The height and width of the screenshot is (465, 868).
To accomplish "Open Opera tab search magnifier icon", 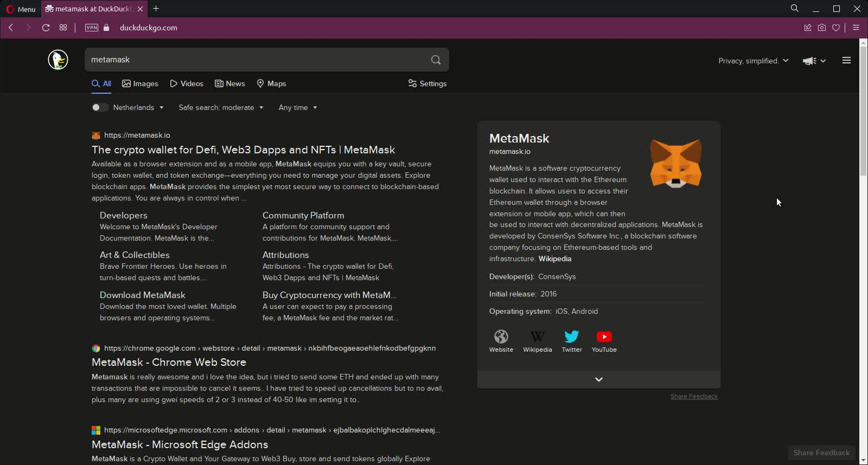I will (795, 8).
